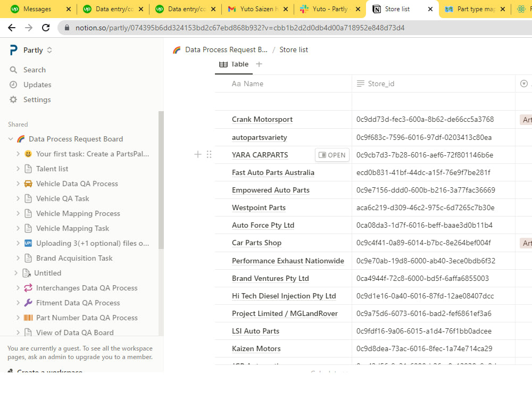Click arrows icon of Interchanges Data QA Process

(28, 288)
